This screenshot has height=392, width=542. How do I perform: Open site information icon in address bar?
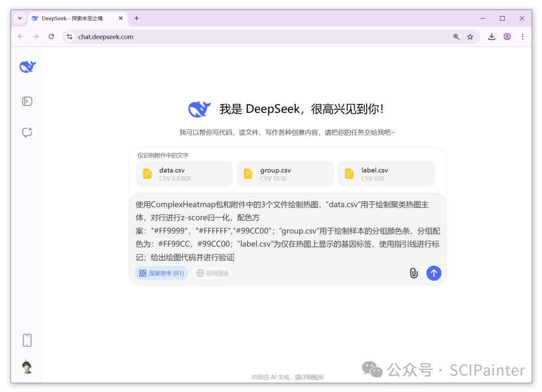69,37
